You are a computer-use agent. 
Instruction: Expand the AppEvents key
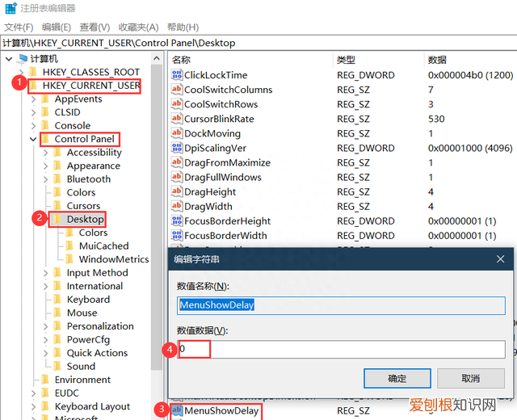point(33,99)
